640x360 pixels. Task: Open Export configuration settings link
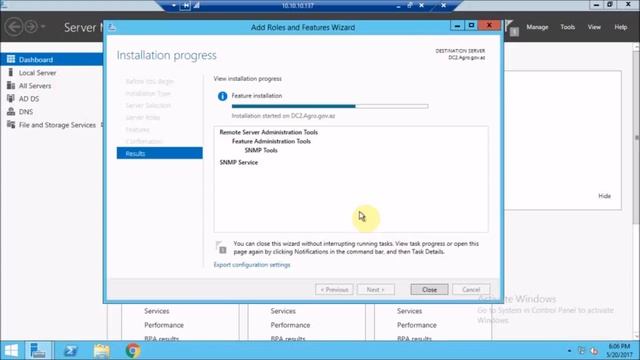coord(252,264)
